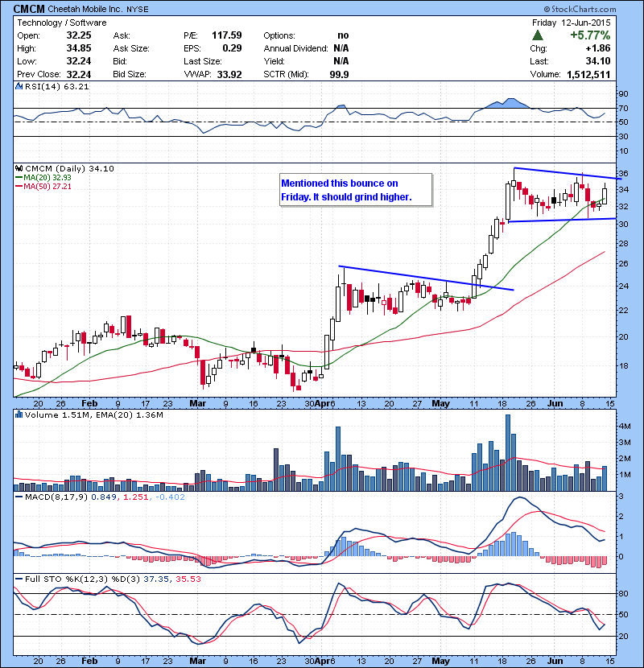Viewport: 644px width, 668px height.
Task: Click the 36 mark on the price scale
Action: click(623, 173)
